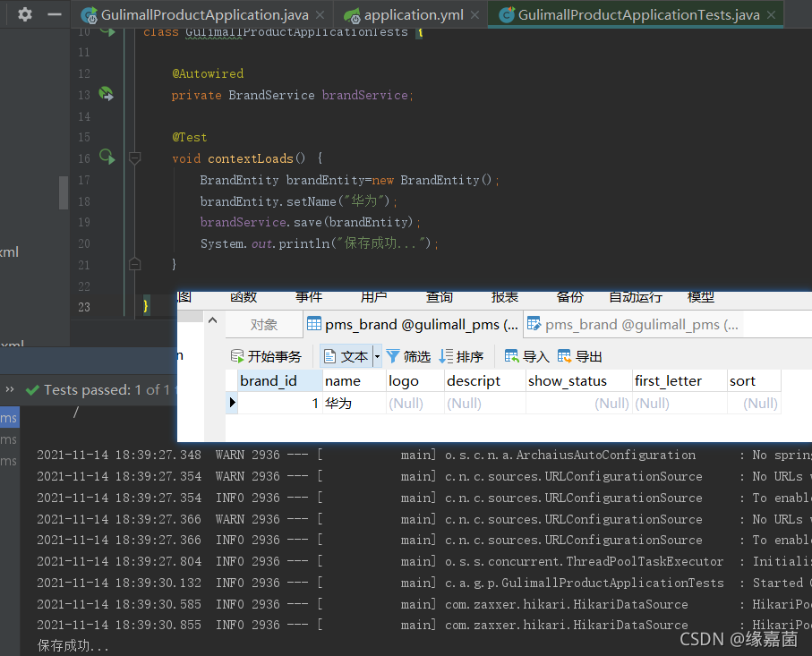This screenshot has width=812, height=656.
Task: Open the 文本 dropdown arrow
Action: (x=377, y=356)
